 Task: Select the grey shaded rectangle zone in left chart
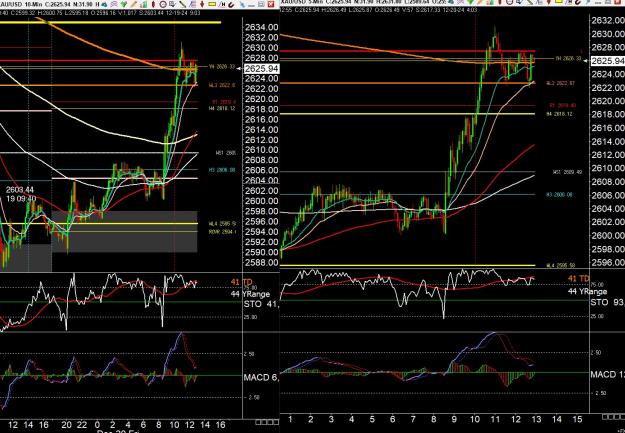[124, 231]
